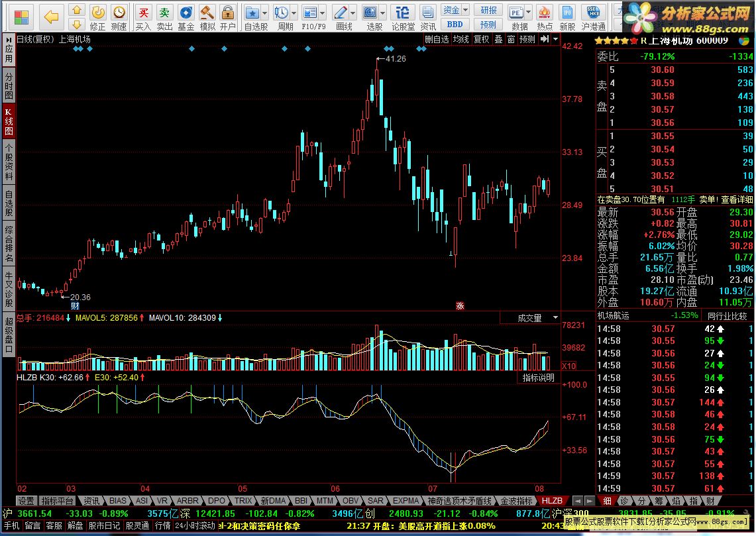Open the 基金 fund icon

[x=186, y=17]
